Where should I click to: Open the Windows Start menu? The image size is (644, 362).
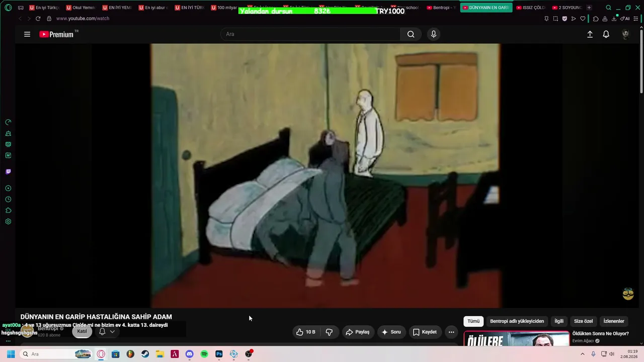[11, 354]
